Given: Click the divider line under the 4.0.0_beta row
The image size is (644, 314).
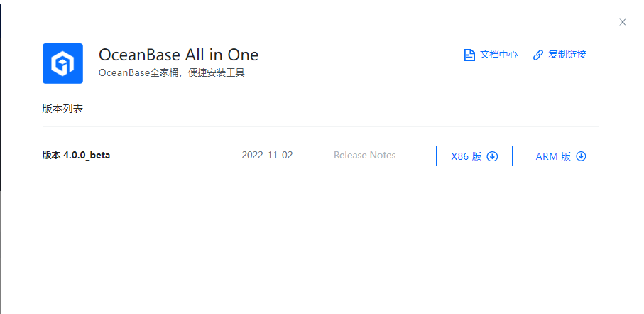Looking at the screenshot, I should tap(321, 185).
